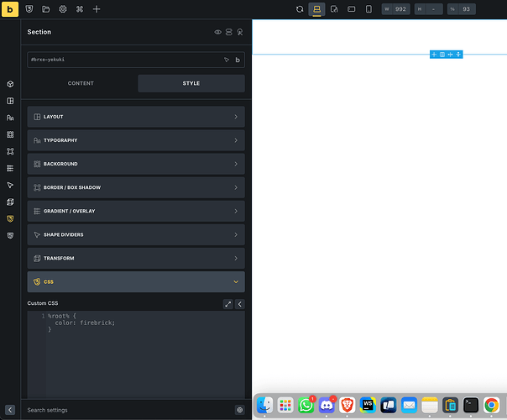Click the stacked layers icon in Section header
Screen dimensions: 507x420
click(229, 32)
